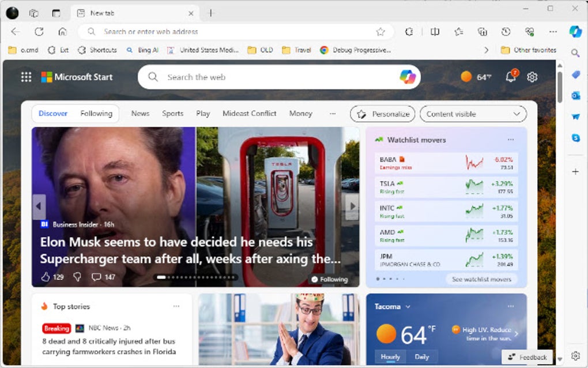Image resolution: width=588 pixels, height=368 pixels.
Task: Open the Bing AI bookmark
Action: (x=142, y=50)
